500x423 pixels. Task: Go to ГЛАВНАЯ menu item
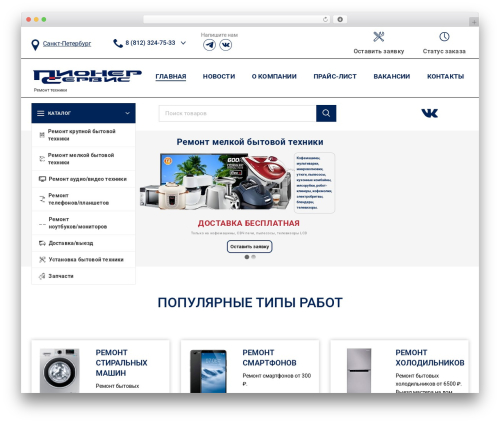tap(171, 76)
